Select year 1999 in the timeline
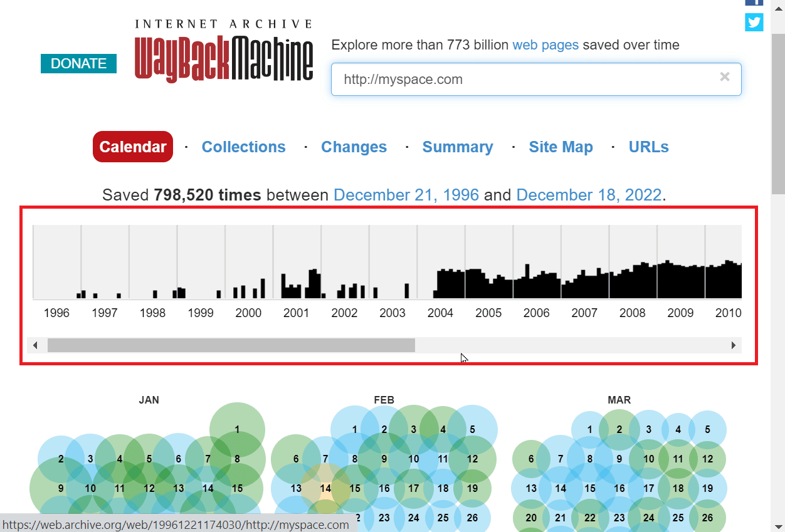Image resolution: width=785 pixels, height=532 pixels. pos(201,313)
